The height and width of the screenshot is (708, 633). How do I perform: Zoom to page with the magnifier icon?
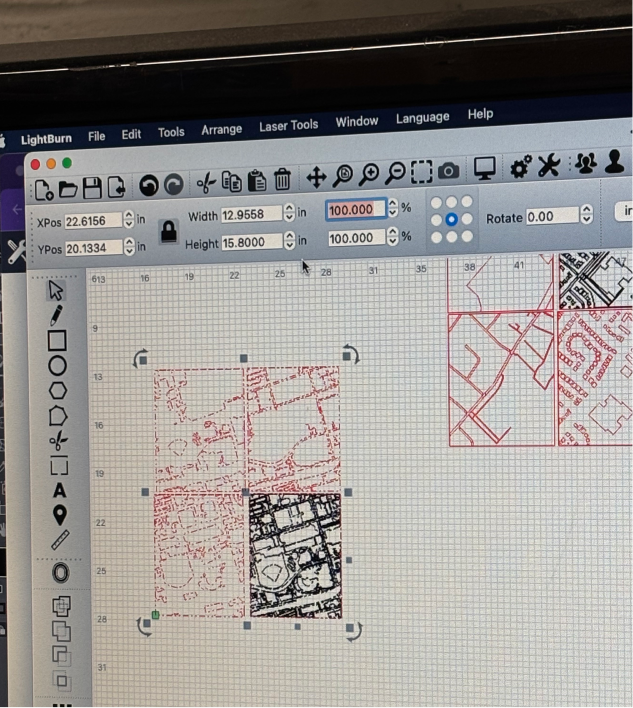pos(343,175)
